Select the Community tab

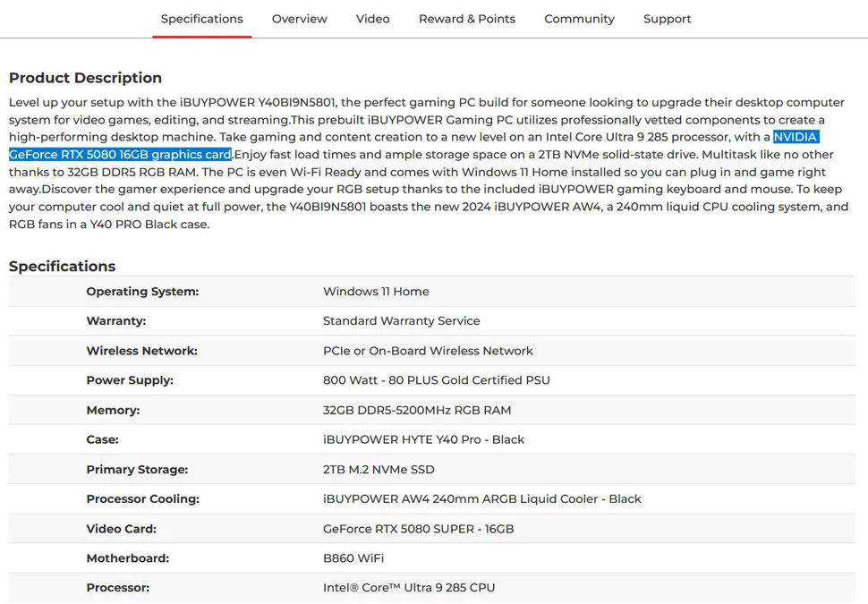(x=579, y=19)
